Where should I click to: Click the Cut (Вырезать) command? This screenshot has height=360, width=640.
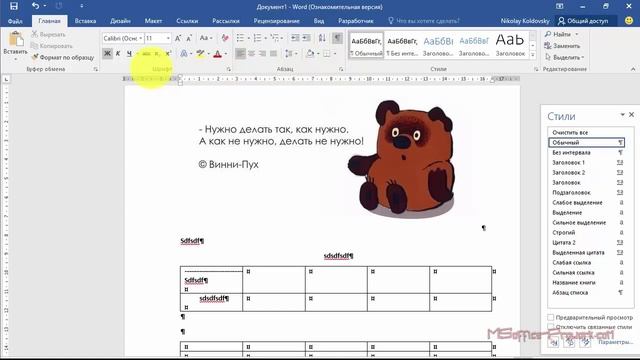(49, 35)
